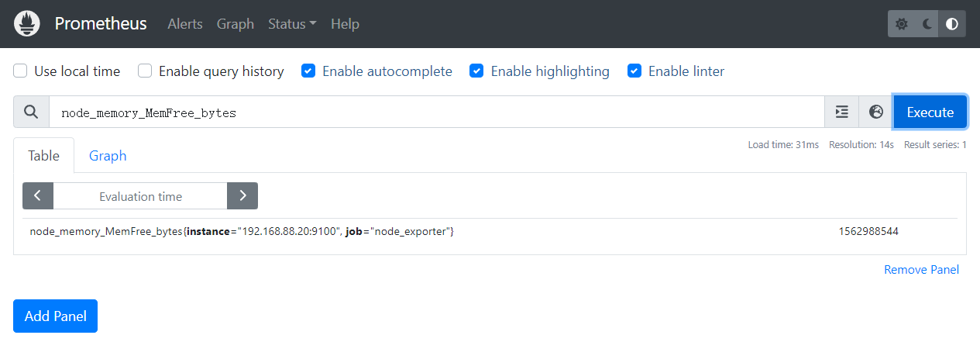The height and width of the screenshot is (342, 980).
Task: Step evaluation time forward
Action: 242,196
